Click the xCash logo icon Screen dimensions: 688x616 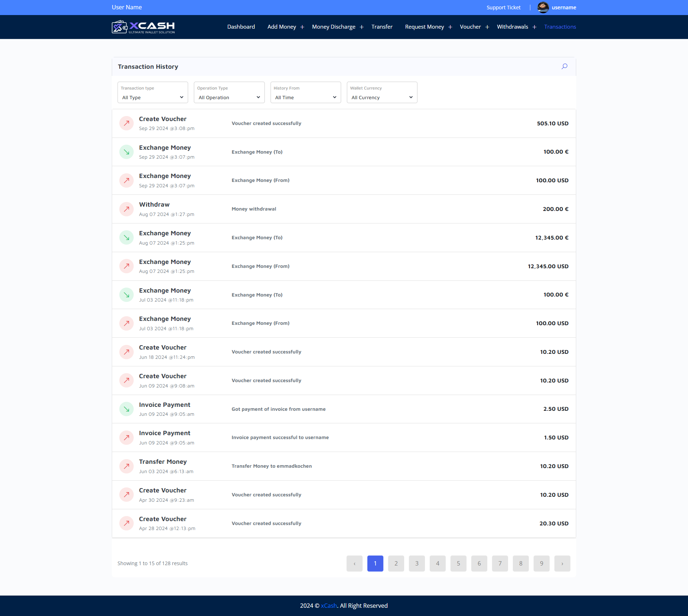point(120,27)
